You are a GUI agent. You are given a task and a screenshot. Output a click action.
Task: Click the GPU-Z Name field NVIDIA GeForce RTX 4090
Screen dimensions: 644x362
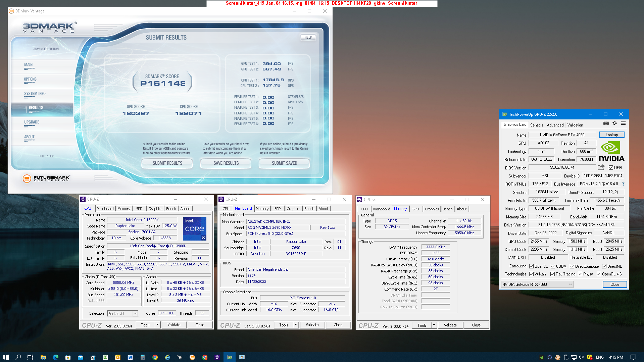coord(562,135)
